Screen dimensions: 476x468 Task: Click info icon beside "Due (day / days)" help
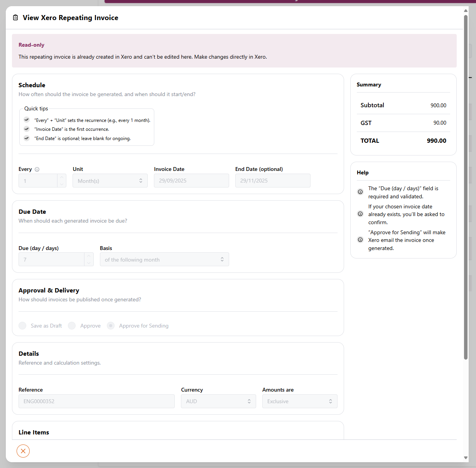360,192
